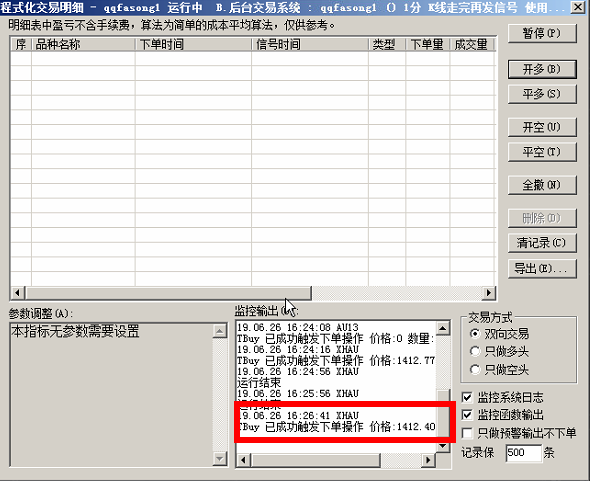Uncheck the 监控函数输出 checkbox
Screen dimensions: 590x481
point(467,415)
